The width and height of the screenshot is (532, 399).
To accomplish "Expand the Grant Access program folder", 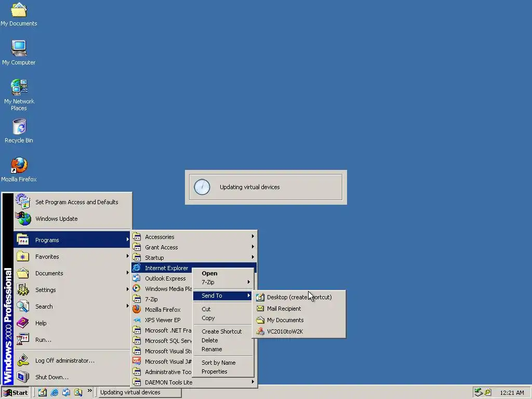I will tap(194, 247).
